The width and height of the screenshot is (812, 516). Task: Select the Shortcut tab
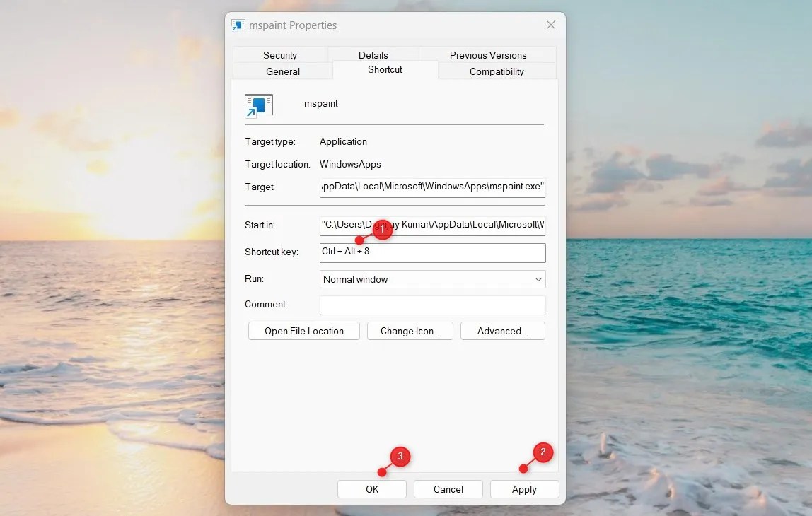pos(384,70)
